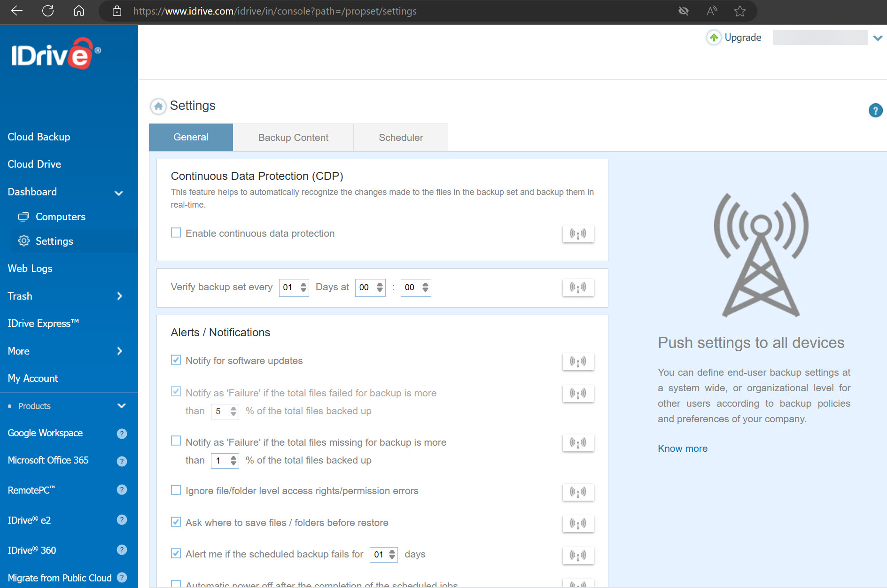
Task: Open Microsoft Office 365 help icon
Action: tap(122, 461)
